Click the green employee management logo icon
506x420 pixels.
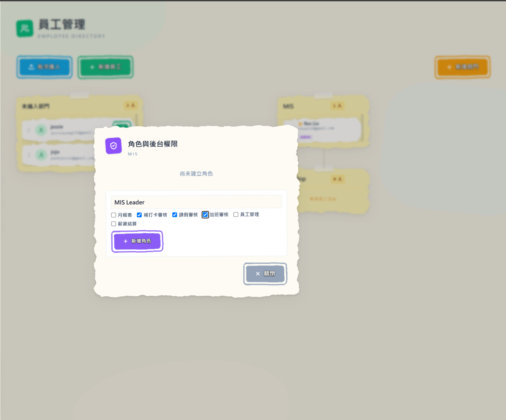click(25, 28)
